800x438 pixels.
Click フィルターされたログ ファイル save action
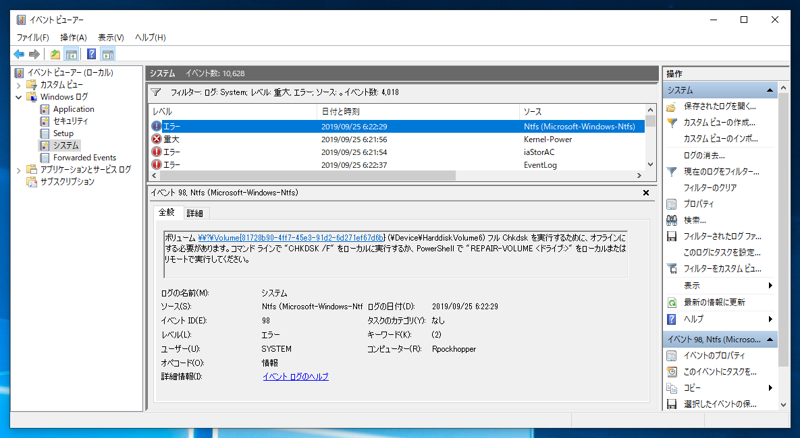[722, 236]
